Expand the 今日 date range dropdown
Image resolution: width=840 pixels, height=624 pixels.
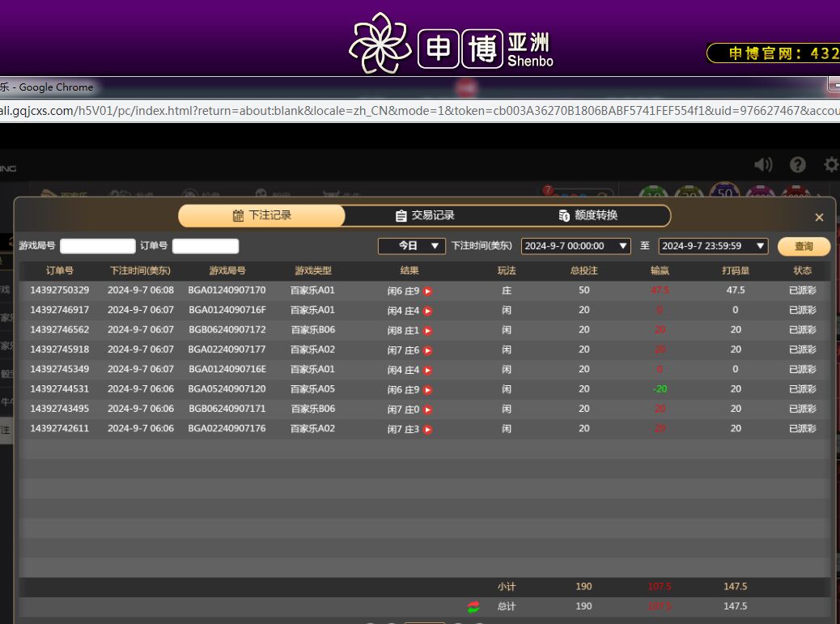[412, 246]
